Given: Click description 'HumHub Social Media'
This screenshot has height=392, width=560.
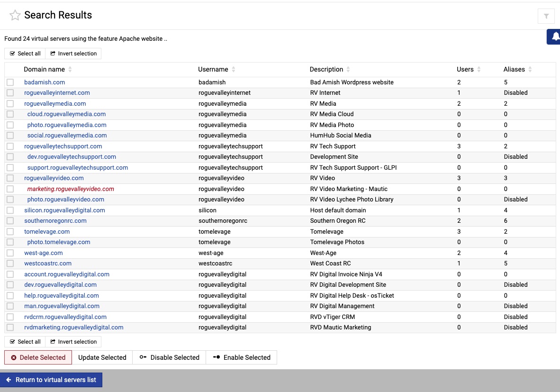Looking at the screenshot, I should pyautogui.click(x=341, y=136).
